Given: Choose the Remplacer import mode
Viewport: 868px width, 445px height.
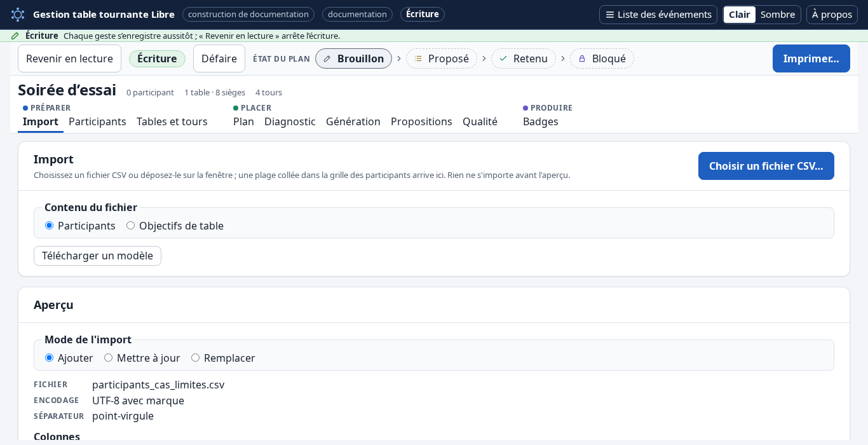Looking at the screenshot, I should click(195, 358).
